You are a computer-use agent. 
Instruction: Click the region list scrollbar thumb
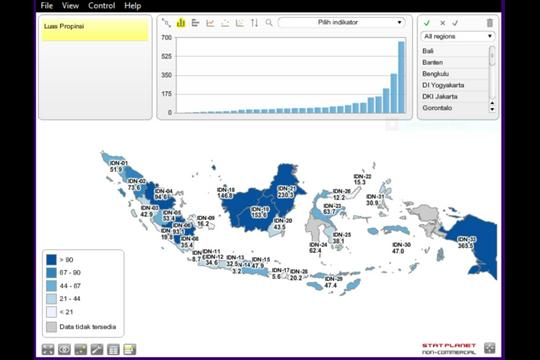coord(492,56)
